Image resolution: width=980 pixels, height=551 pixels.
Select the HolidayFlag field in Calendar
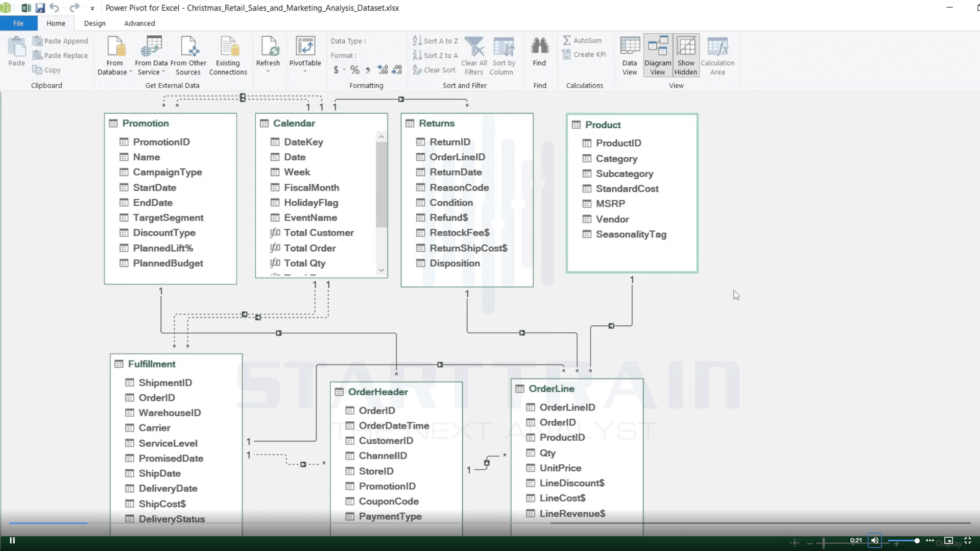311,203
